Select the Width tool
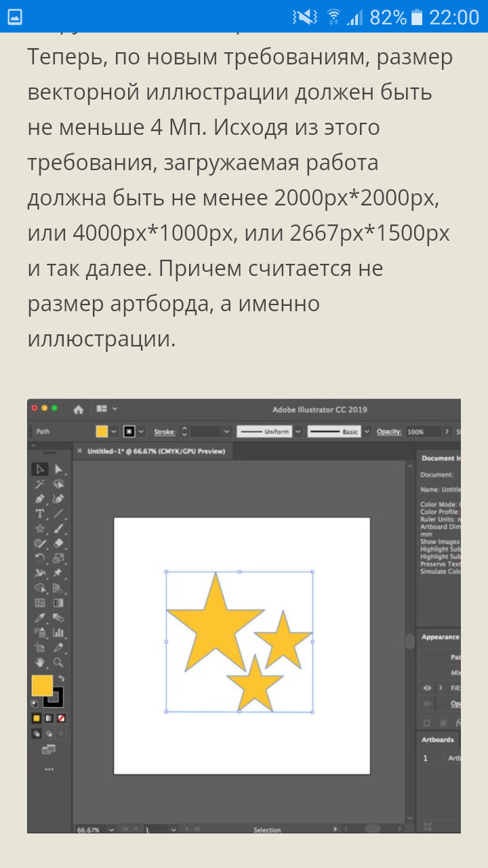 pos(39,572)
